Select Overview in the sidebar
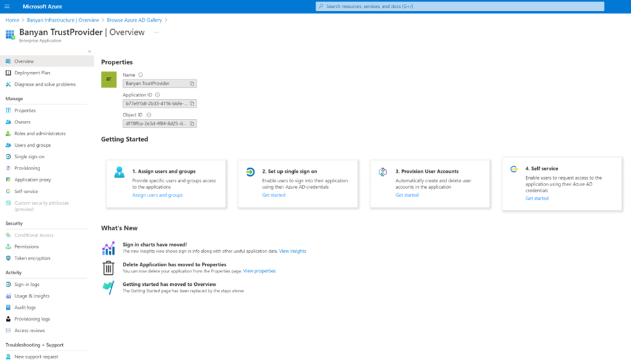 47,61
